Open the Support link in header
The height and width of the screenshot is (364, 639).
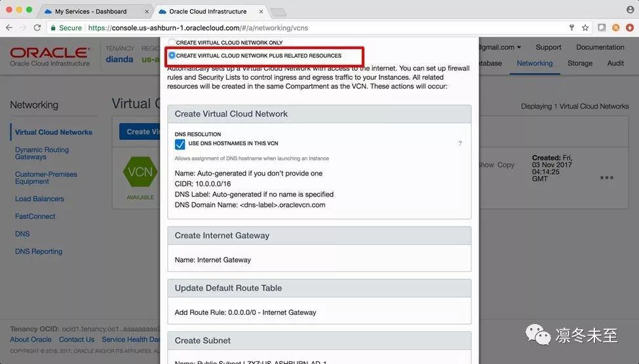click(x=548, y=47)
